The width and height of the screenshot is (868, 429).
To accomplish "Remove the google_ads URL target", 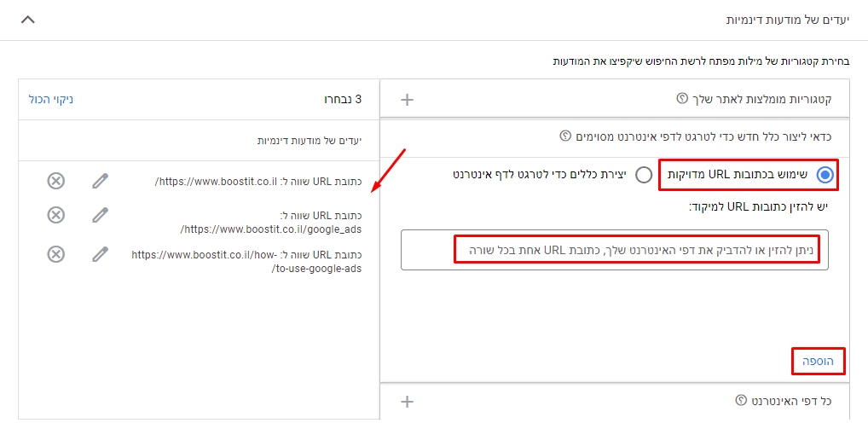I will pos(56,215).
